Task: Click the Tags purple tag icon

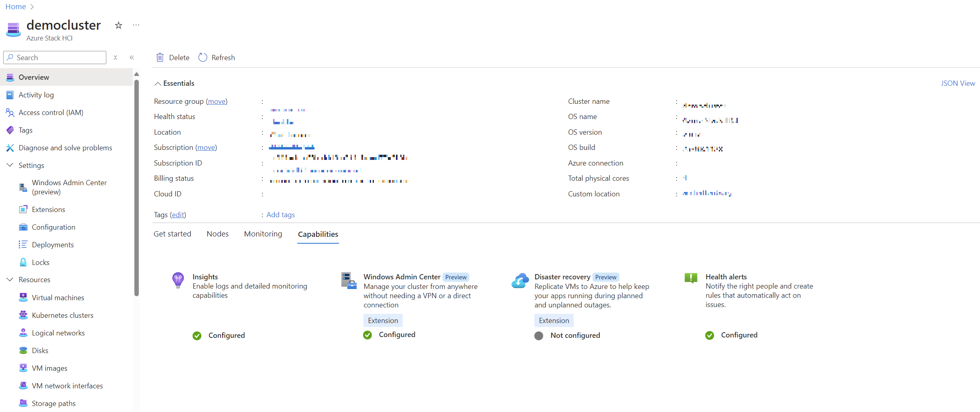Action: point(10,130)
